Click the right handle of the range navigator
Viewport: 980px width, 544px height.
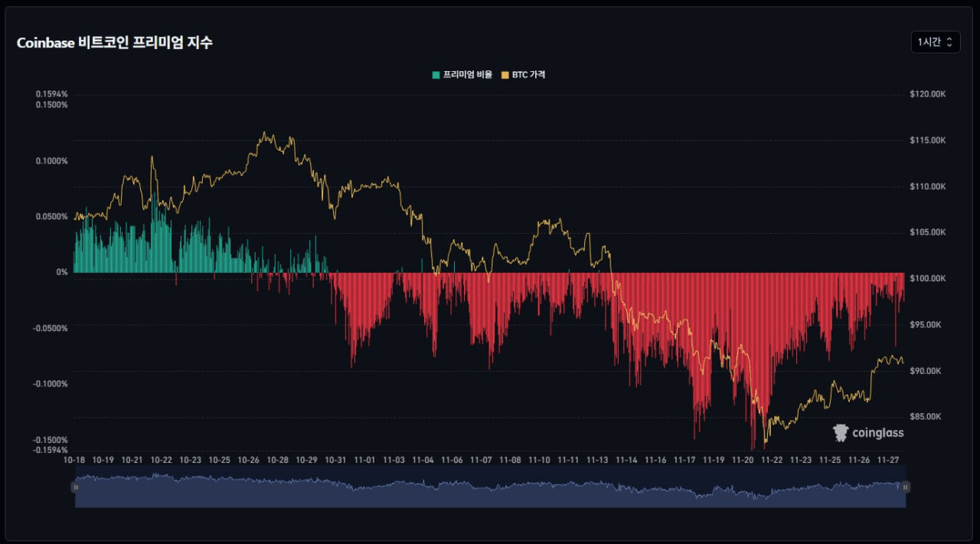pyautogui.click(x=906, y=487)
